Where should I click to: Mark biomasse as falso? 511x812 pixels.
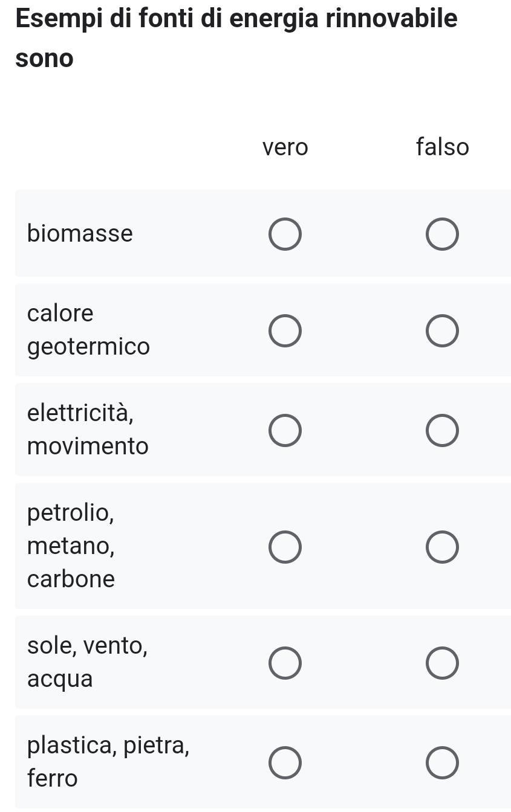[442, 234]
